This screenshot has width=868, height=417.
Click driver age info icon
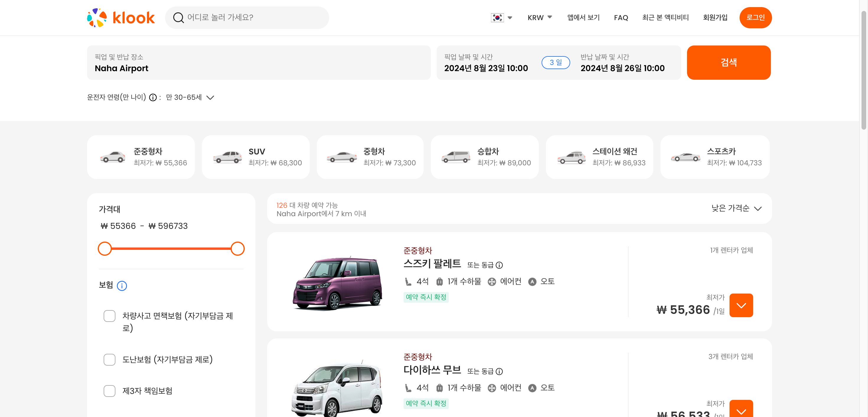click(153, 97)
